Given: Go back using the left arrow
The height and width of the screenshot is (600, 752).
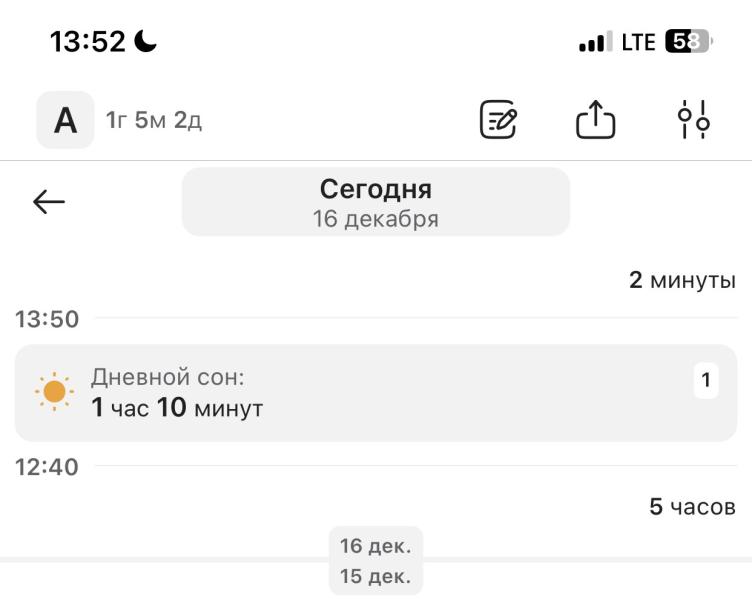Looking at the screenshot, I should 48,202.
